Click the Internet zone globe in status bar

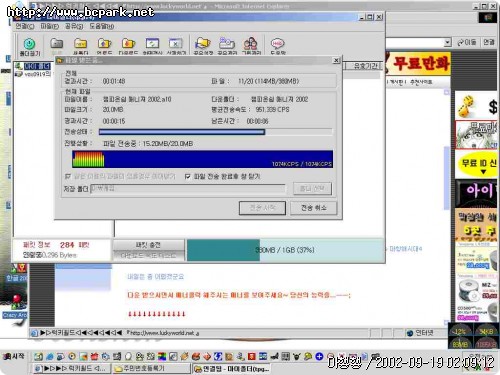tap(410, 333)
